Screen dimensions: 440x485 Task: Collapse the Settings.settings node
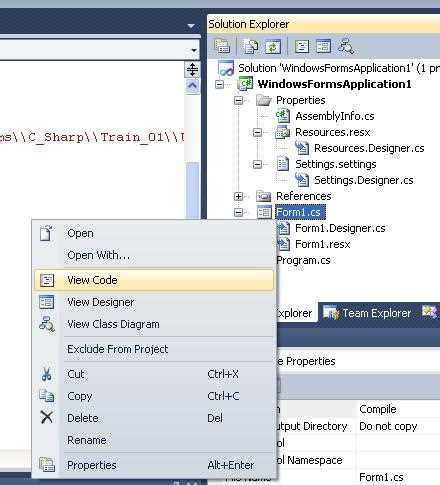[x=257, y=164]
